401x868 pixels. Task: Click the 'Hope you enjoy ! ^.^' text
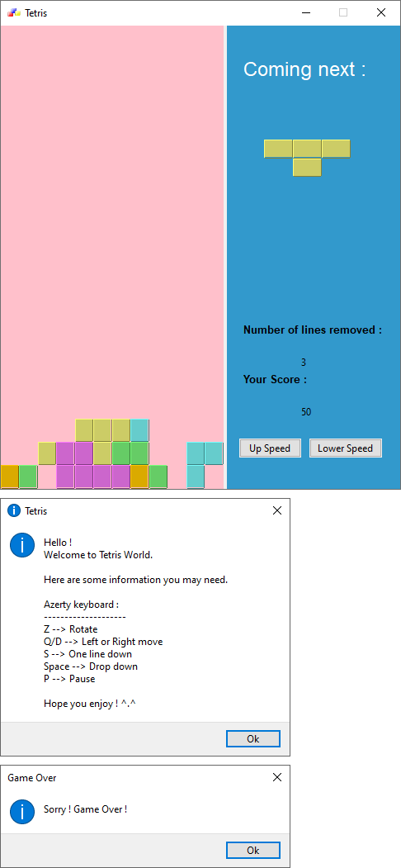pos(90,704)
